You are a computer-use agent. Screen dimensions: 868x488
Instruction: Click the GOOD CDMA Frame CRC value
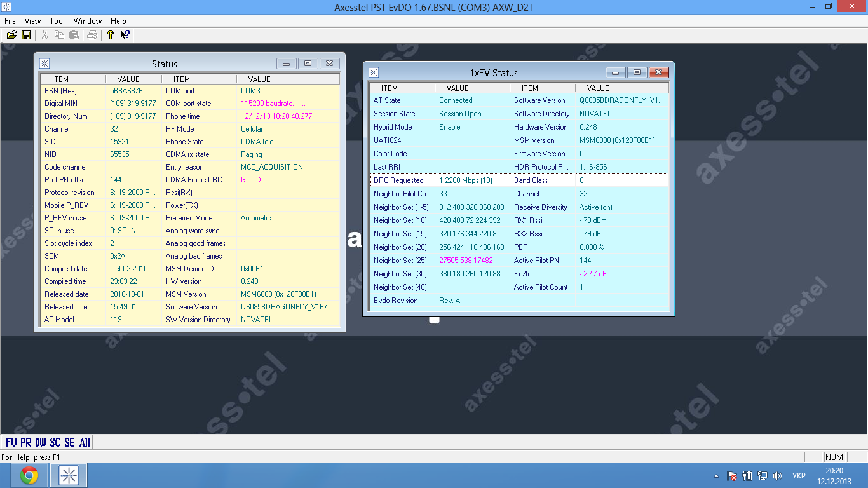click(x=250, y=180)
